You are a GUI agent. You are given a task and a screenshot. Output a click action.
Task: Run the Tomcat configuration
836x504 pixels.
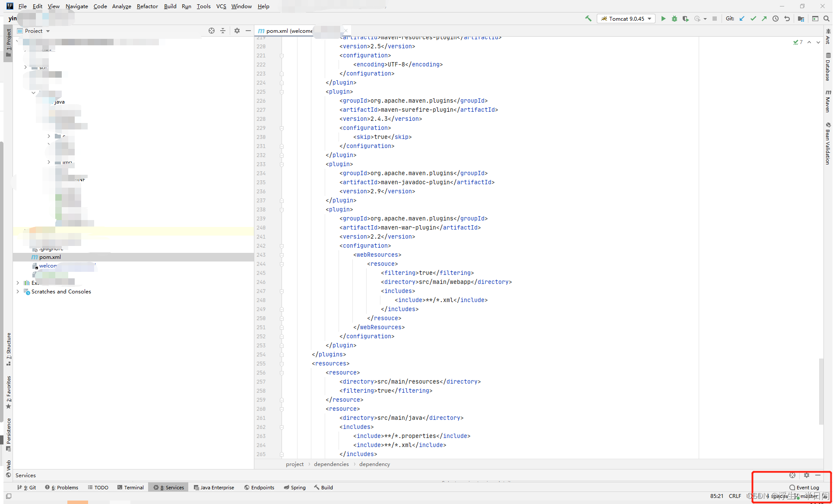pos(663,19)
